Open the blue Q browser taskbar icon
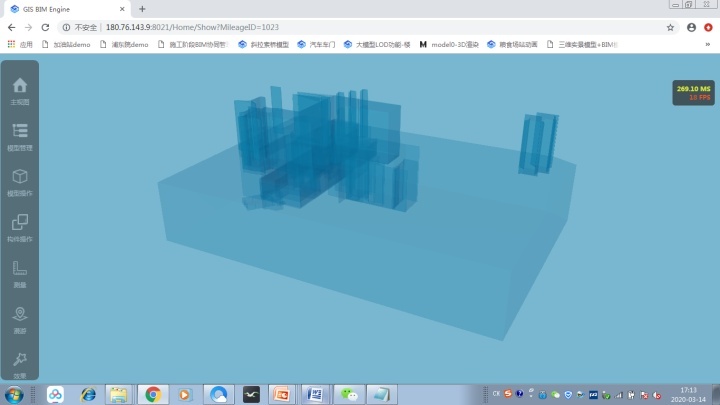This screenshot has height=405, width=720. [219, 394]
